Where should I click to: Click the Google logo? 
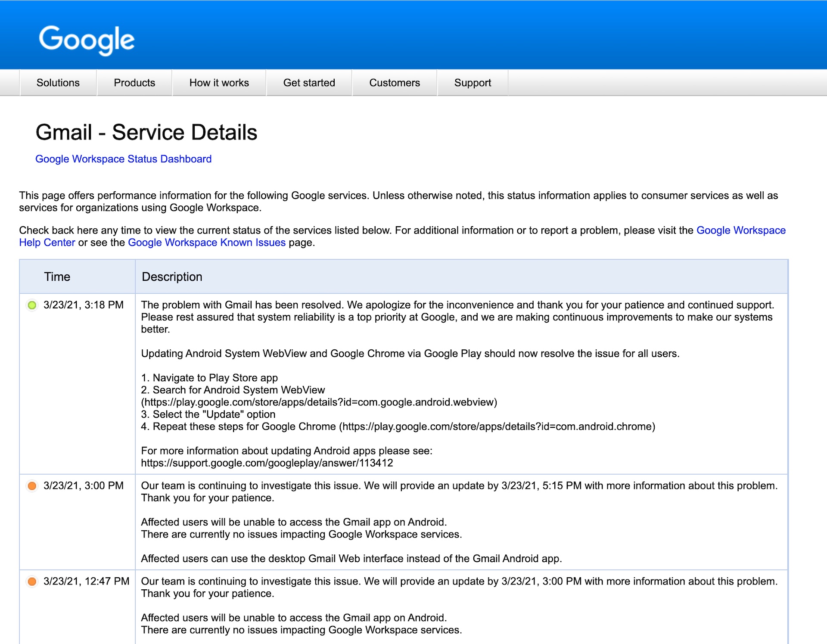click(87, 40)
